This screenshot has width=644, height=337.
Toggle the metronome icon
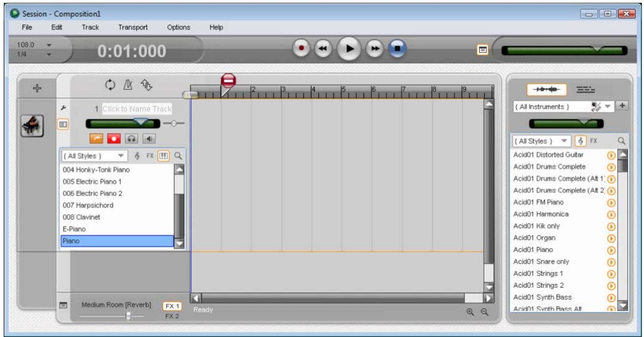point(129,84)
